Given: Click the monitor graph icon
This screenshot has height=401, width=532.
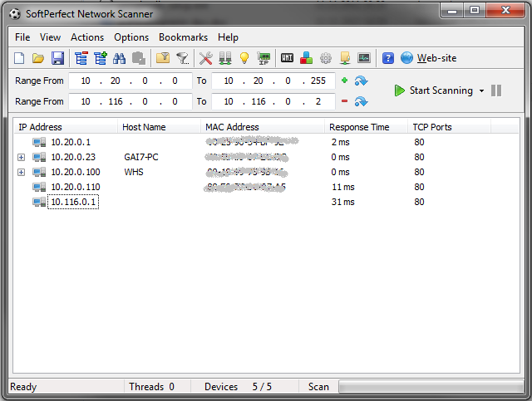Looking at the screenshot, I should (364, 58).
